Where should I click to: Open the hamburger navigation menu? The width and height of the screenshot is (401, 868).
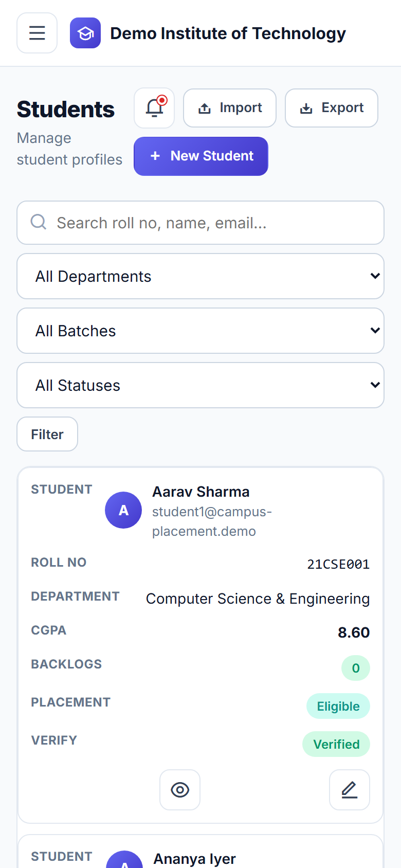click(x=37, y=33)
